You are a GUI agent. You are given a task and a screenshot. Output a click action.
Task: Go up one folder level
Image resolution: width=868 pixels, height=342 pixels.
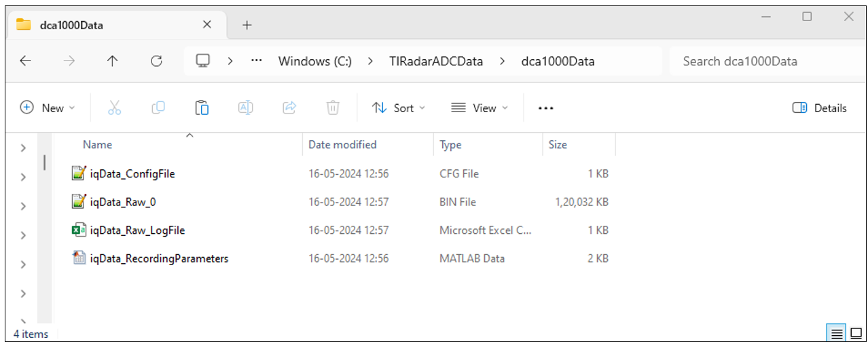pyautogui.click(x=113, y=61)
